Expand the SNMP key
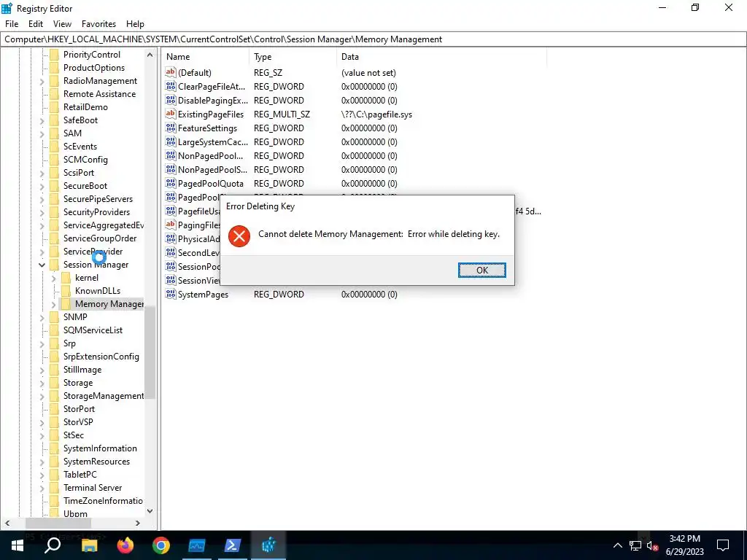Viewport: 747px width, 560px height. tap(42, 318)
